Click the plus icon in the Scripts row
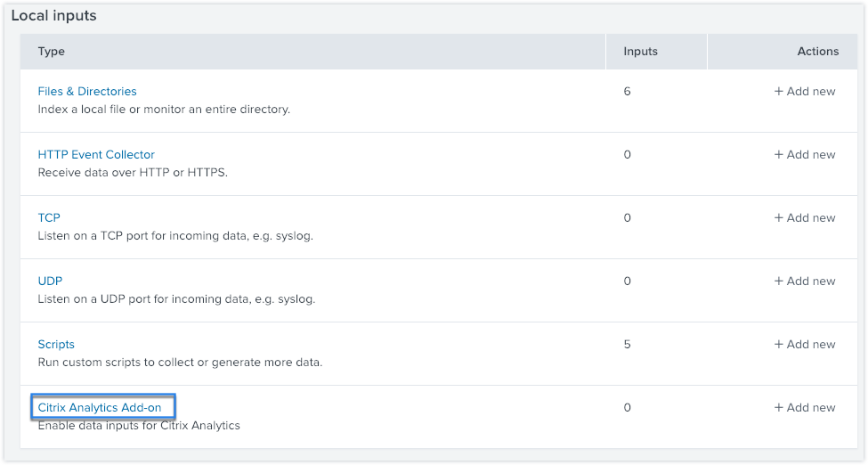The image size is (868, 465). pyautogui.click(x=779, y=344)
